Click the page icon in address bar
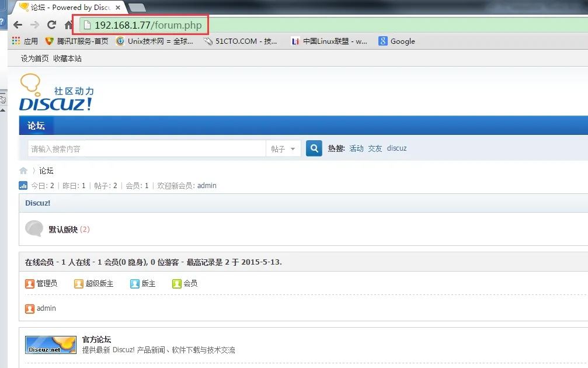Screen dimensions: 588x368 click(88, 25)
